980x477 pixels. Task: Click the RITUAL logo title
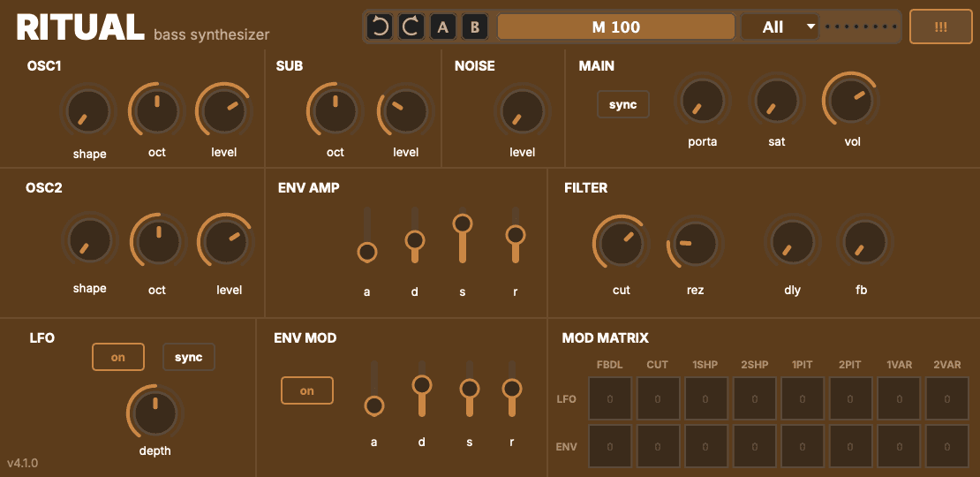pyautogui.click(x=80, y=26)
